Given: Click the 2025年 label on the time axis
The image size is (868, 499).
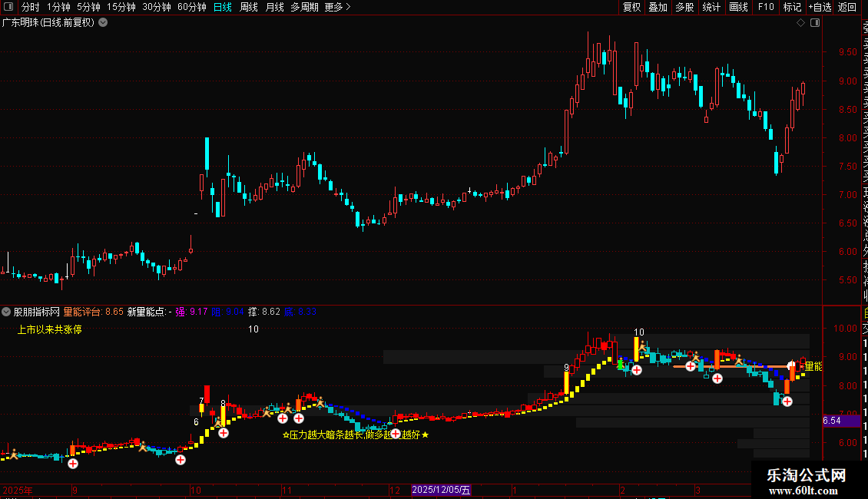Looking at the screenshot, I should pyautogui.click(x=18, y=490).
